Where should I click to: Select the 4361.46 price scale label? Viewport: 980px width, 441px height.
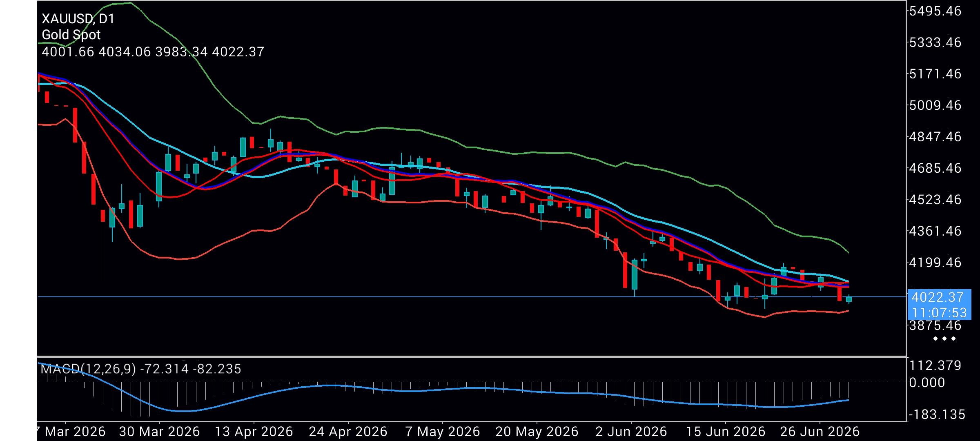935,231
